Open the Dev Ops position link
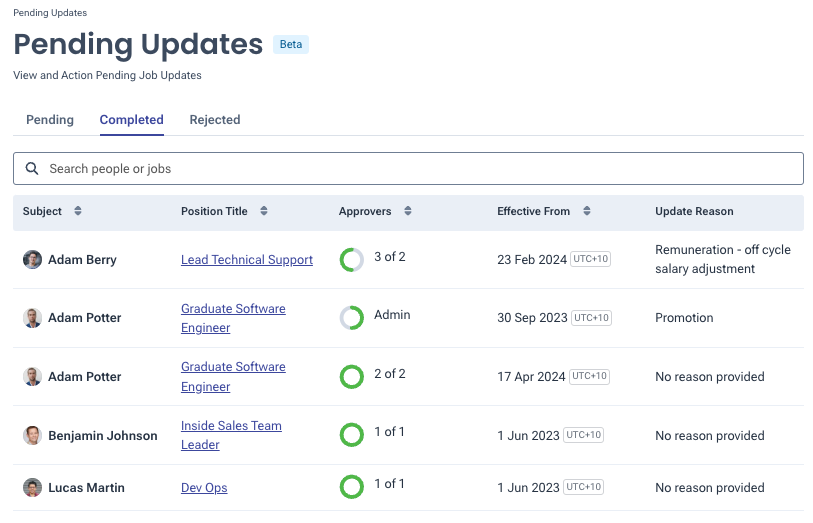The width and height of the screenshot is (813, 523). [x=204, y=488]
